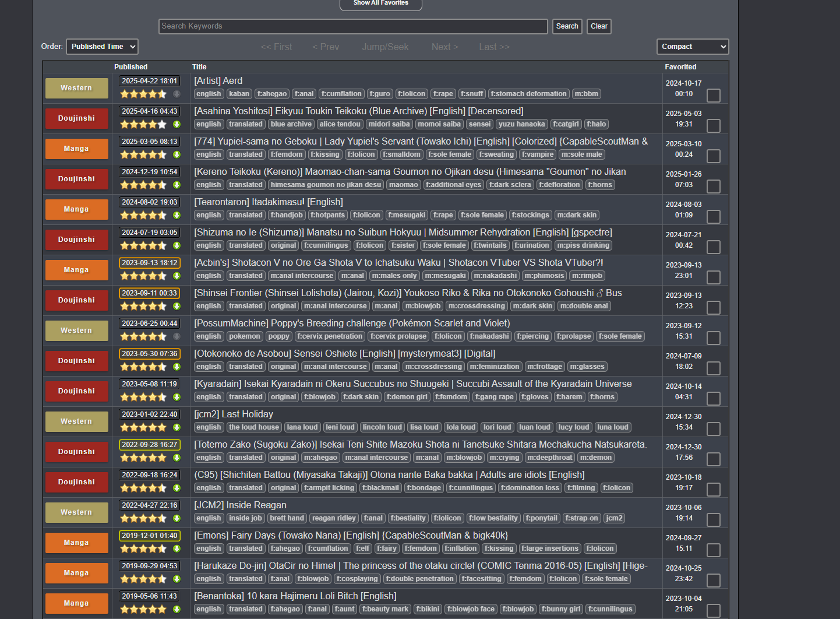Click the published date 2024-07-19 03:05
This screenshot has width=840, height=619.
(150, 233)
